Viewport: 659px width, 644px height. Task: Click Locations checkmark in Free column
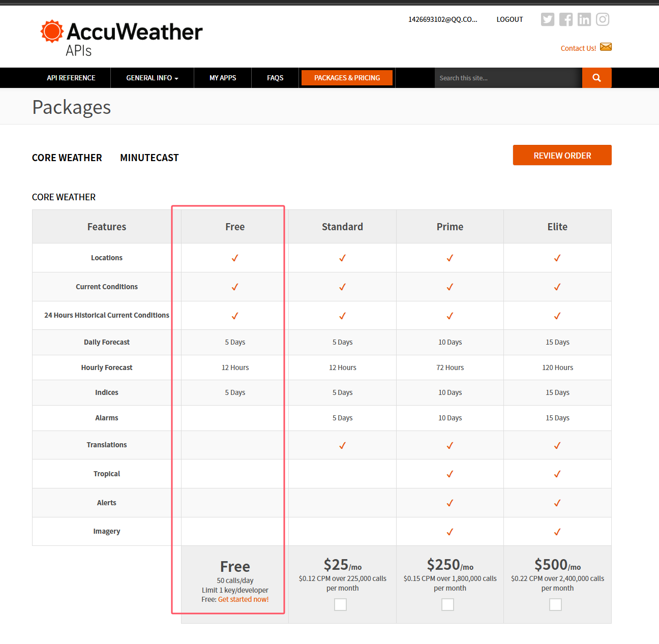tap(235, 258)
